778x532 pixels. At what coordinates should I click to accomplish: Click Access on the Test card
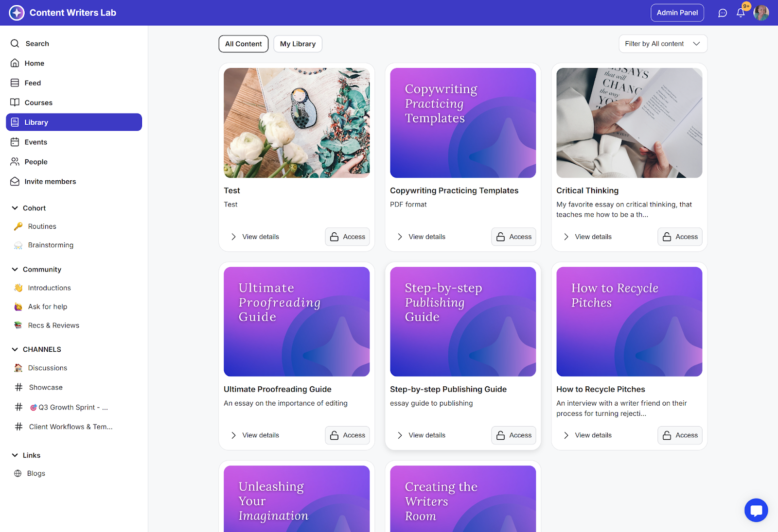coord(348,237)
